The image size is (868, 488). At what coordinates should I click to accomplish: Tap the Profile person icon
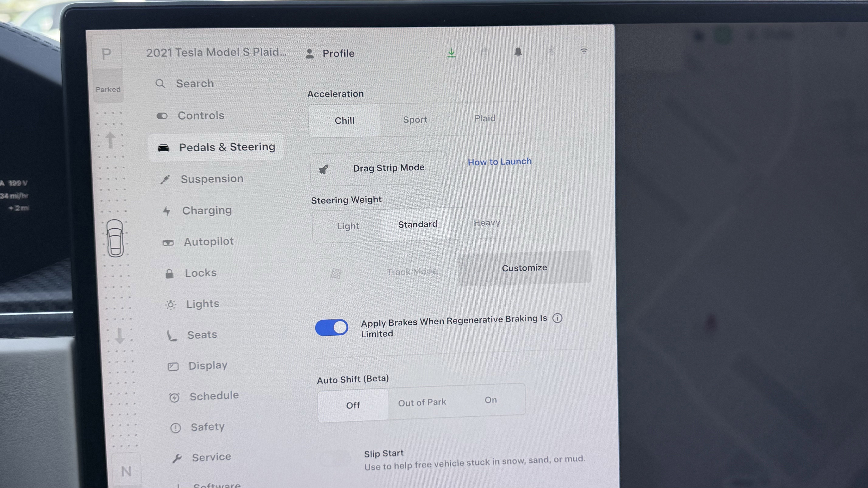(x=310, y=54)
